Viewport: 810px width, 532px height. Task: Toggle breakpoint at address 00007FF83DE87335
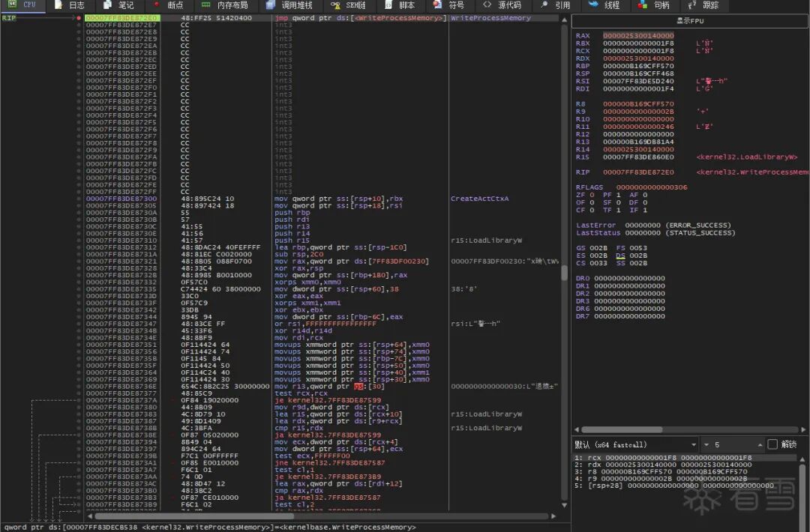click(79, 289)
